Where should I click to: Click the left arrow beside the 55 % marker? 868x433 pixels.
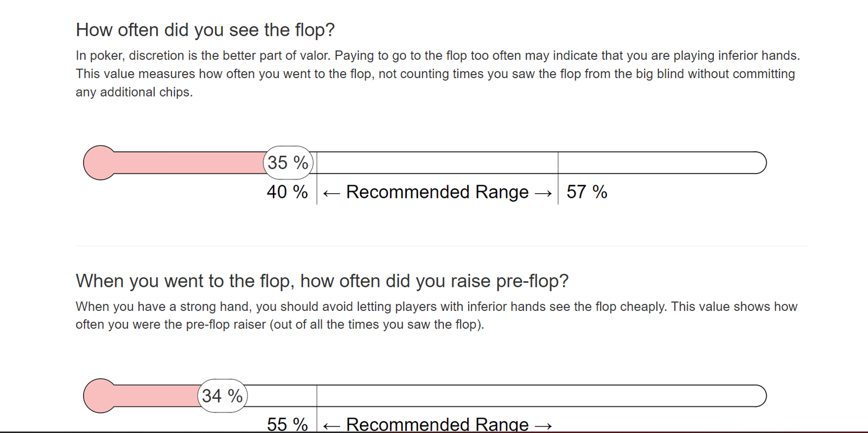pyautogui.click(x=331, y=426)
